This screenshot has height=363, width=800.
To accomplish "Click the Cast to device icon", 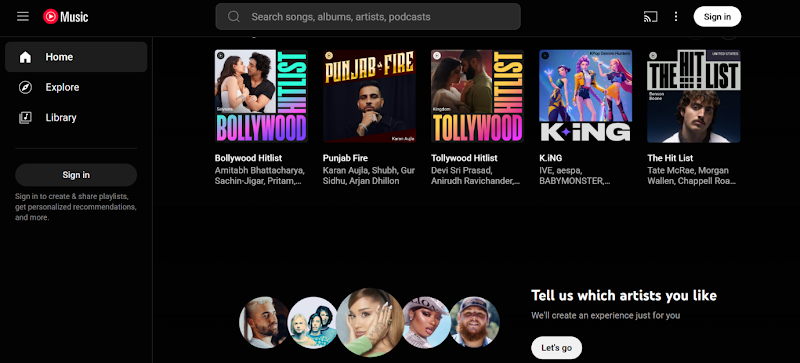I will pos(651,17).
